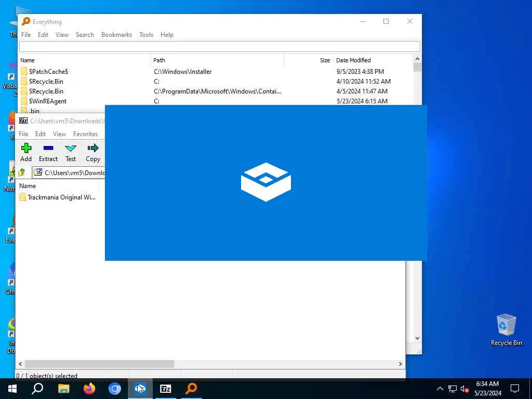The width and height of the screenshot is (532, 399).
Task: Sort Everything results by Name column
Action: 85,60
